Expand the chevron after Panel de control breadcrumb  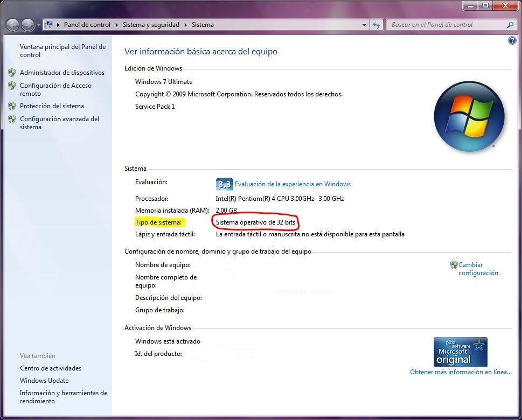coord(116,25)
